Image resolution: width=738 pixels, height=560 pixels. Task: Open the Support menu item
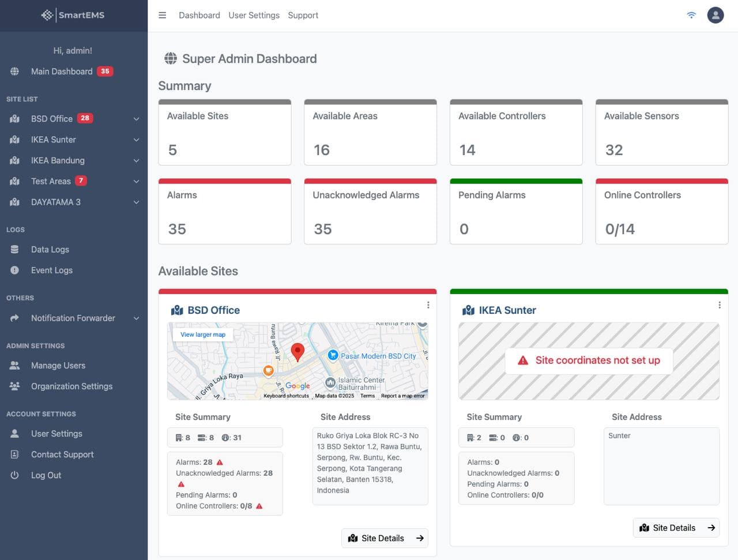[x=303, y=15]
